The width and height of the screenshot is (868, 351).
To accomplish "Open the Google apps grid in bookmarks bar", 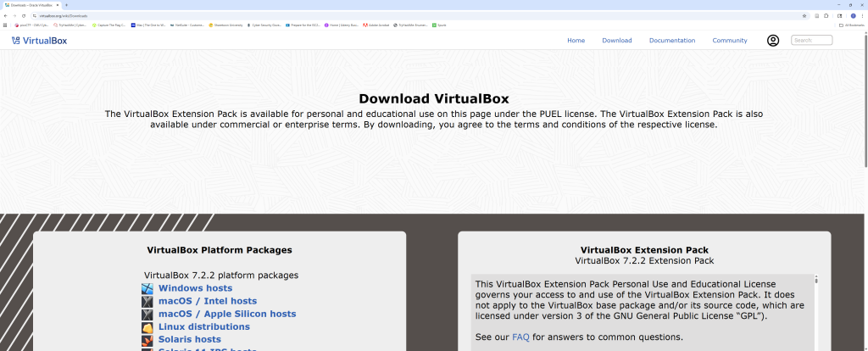I will click(x=5, y=25).
